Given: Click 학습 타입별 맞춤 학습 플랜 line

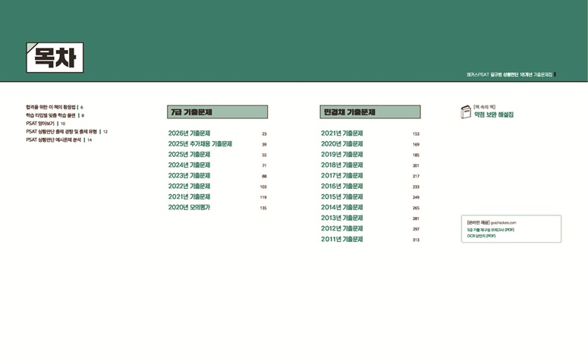Looking at the screenshot, I should coord(55,115).
